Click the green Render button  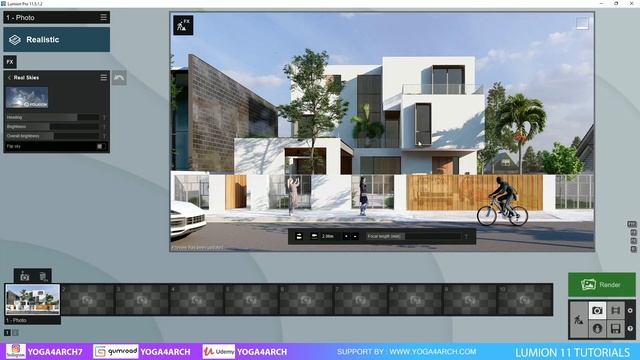(602, 284)
